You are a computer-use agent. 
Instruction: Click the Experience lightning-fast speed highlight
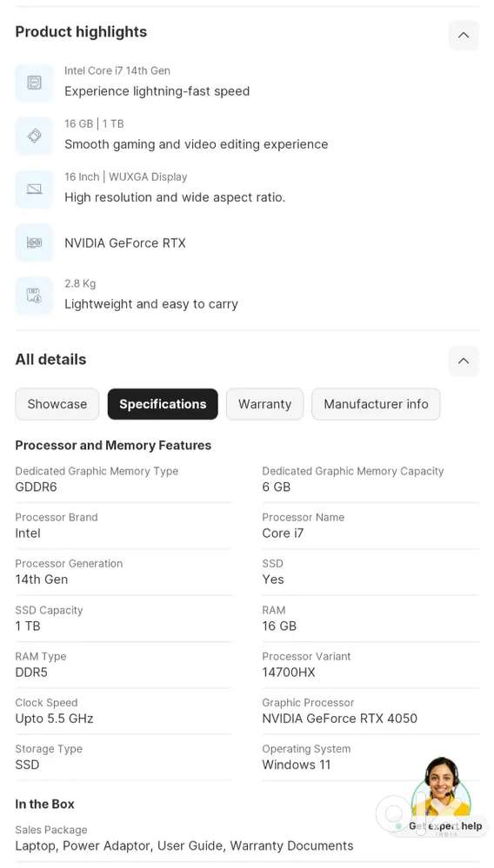[x=157, y=91]
